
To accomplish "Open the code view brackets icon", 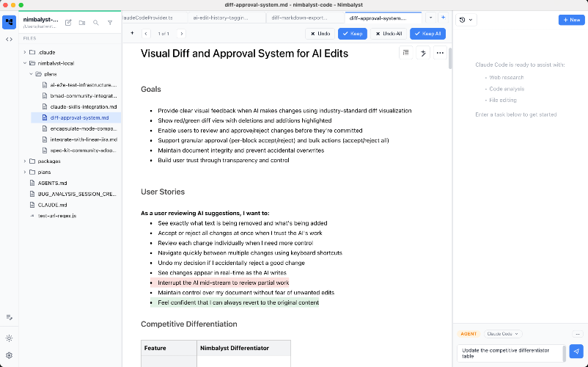I will [9, 39].
